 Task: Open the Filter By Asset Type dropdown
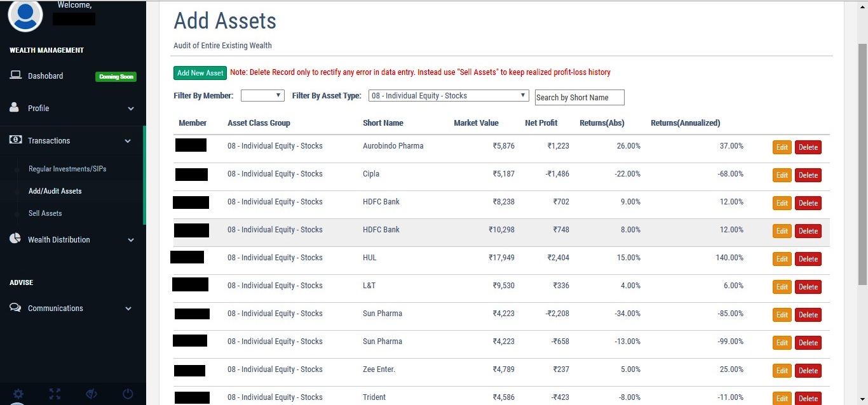click(x=449, y=95)
